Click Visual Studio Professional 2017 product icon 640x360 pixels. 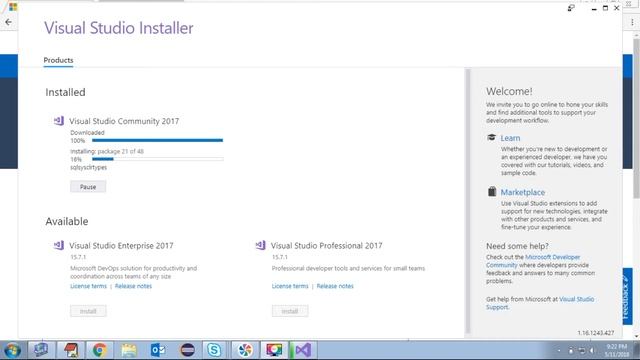(260, 245)
